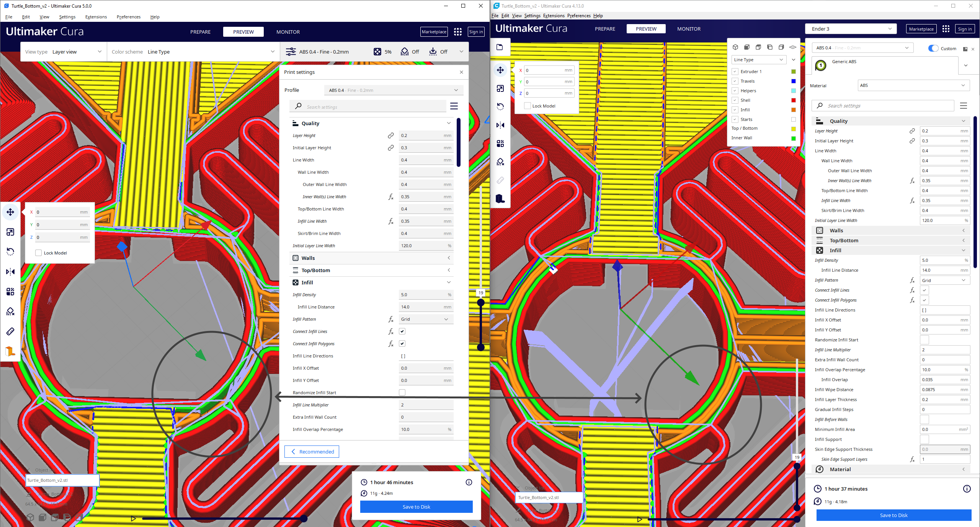Viewport: 980px width, 527px height.
Task: Open Infill Pattern Grid dropdown in Cura 5.0.0
Action: coord(426,319)
